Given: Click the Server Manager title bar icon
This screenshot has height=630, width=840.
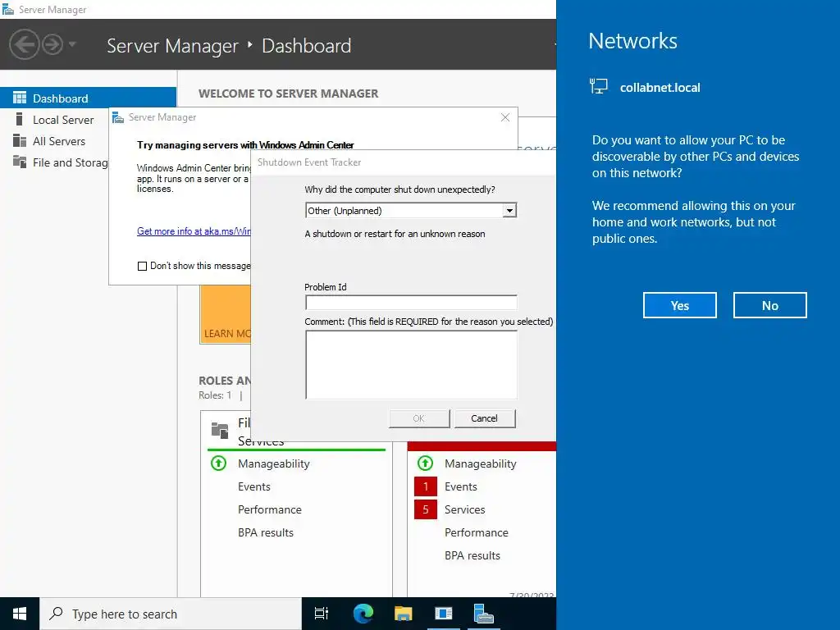Looking at the screenshot, I should point(8,10).
